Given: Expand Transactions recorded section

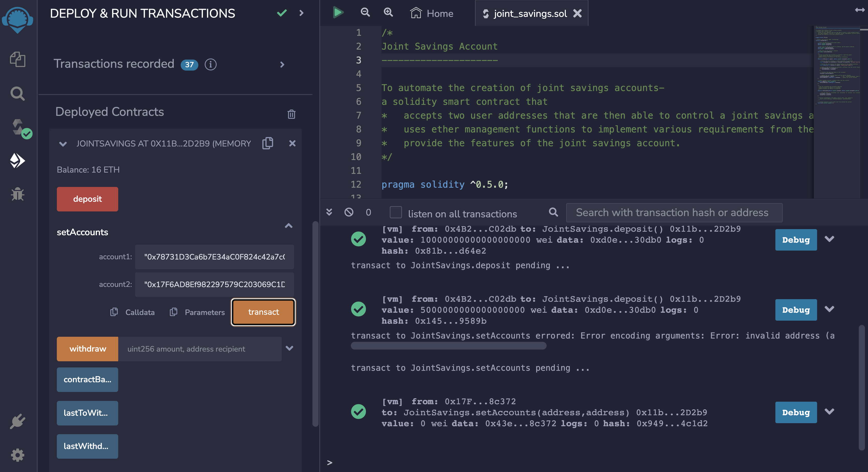Looking at the screenshot, I should click(x=282, y=64).
